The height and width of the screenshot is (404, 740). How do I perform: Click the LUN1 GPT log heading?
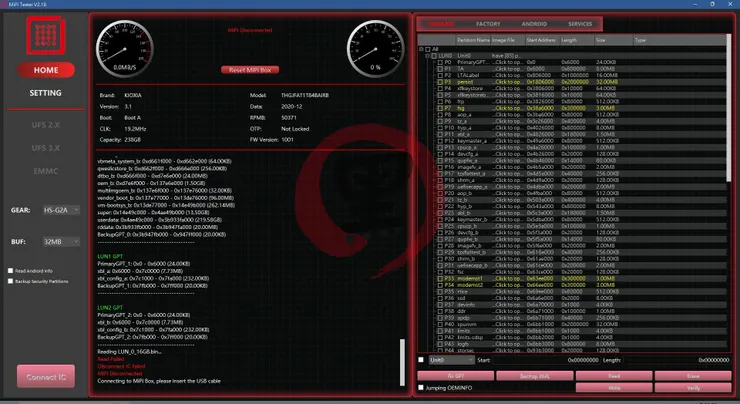pos(110,256)
